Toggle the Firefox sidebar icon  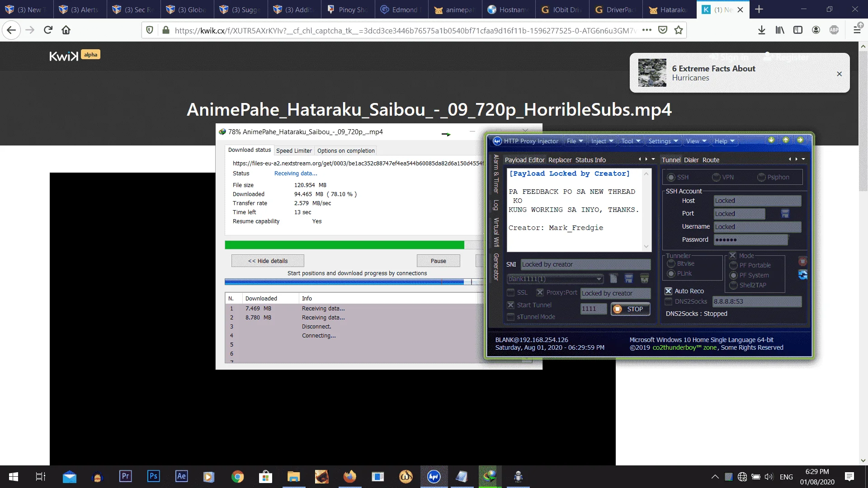798,30
